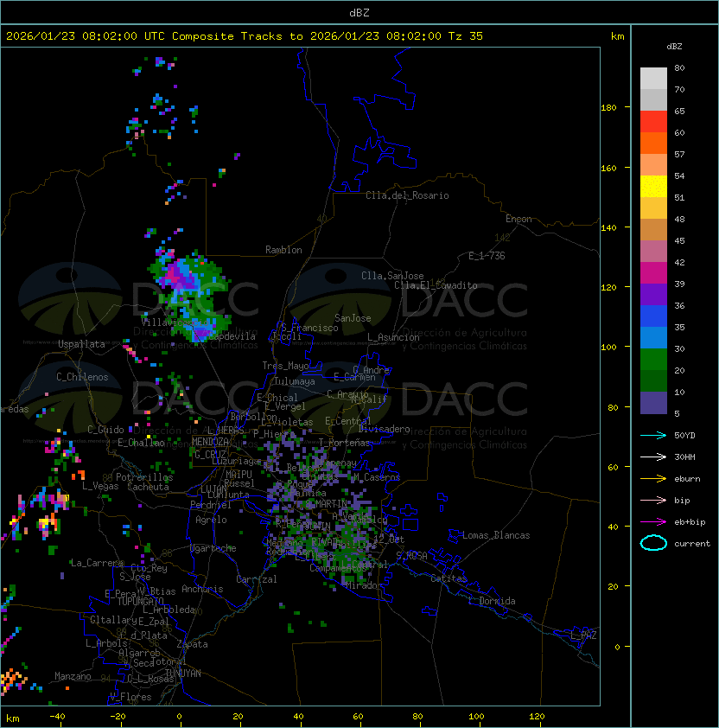Click the 'Anchoris' place label

pyautogui.click(x=202, y=589)
